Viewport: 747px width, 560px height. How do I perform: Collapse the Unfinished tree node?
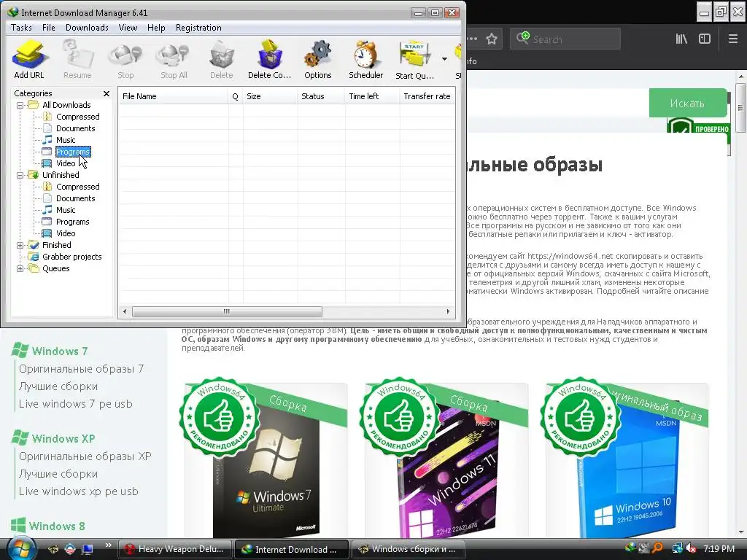(x=20, y=175)
